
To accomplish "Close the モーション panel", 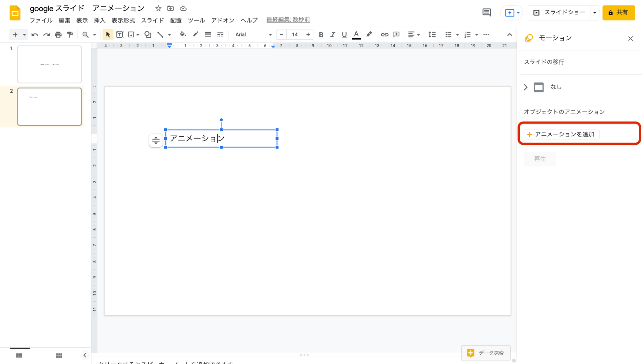I will [x=630, y=39].
